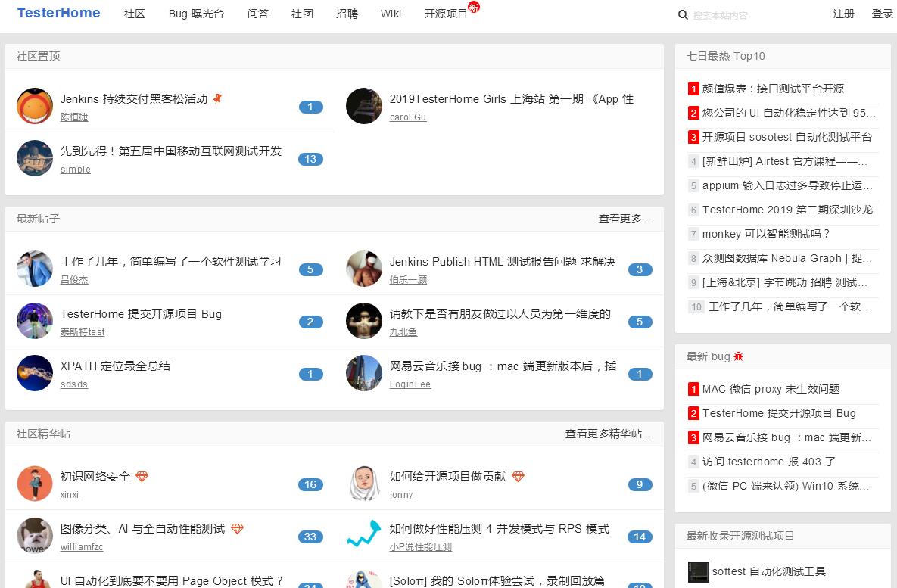Click the pin icon beside Jenkins 持续交付黑客松活动

pyautogui.click(x=217, y=99)
